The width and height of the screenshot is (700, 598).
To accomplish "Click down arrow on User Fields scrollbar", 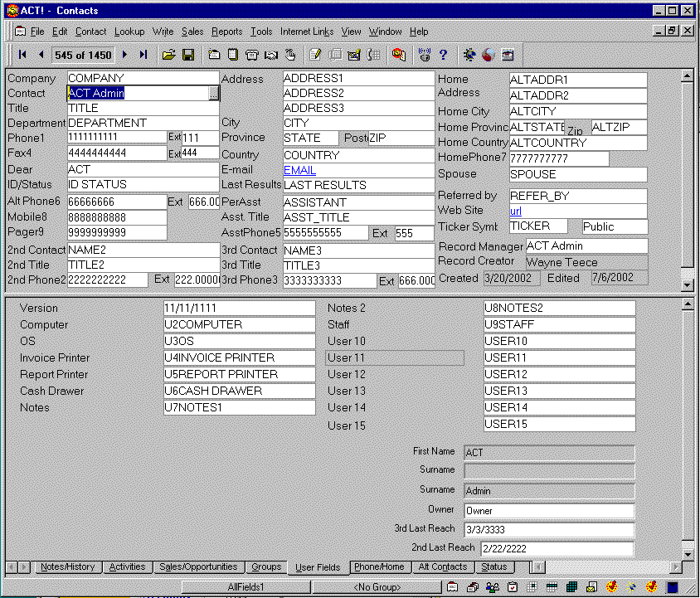I will point(688,554).
